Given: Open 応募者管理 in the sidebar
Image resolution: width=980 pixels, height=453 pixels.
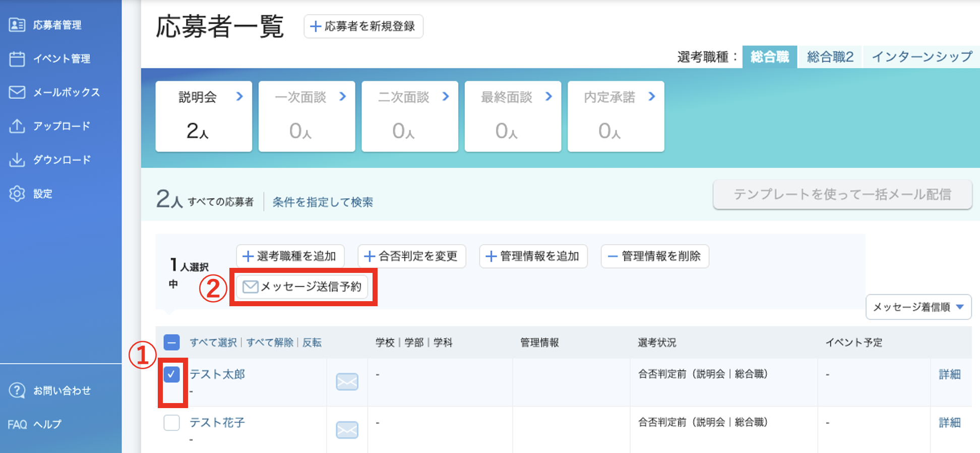Looking at the screenshot, I should [57, 25].
